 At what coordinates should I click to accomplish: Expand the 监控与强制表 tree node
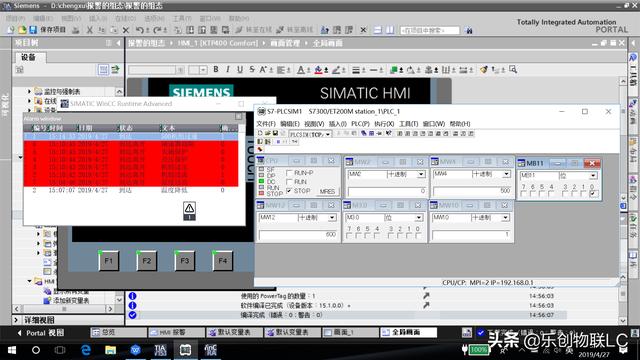29,91
